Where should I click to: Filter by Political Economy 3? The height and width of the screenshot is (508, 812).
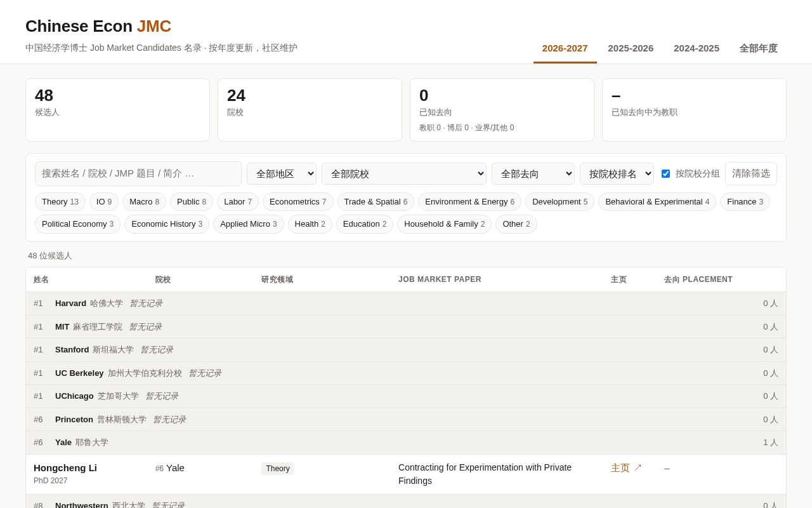pyautogui.click(x=77, y=224)
